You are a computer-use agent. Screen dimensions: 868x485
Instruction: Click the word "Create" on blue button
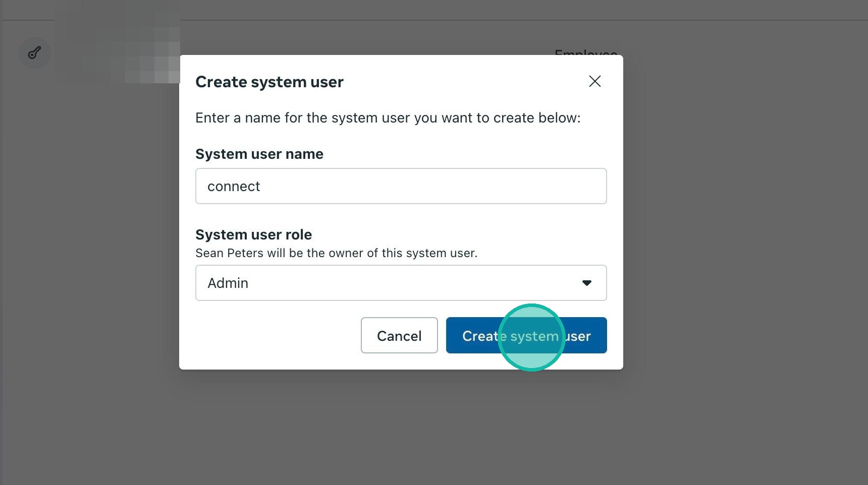[480, 336]
